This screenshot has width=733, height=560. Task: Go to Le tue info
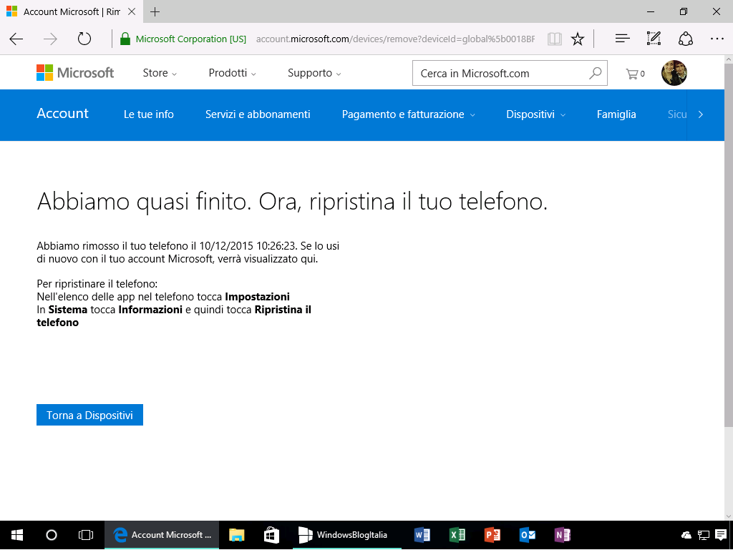coord(149,114)
